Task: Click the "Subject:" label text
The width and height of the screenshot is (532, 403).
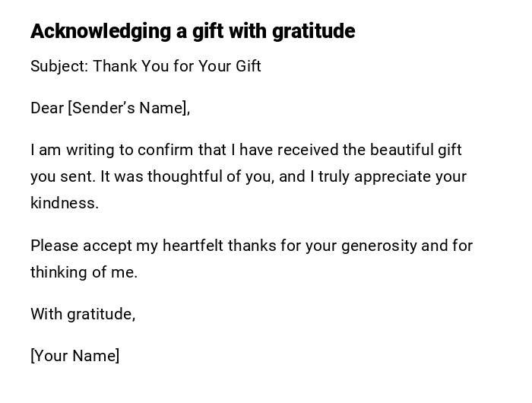Action: coord(59,66)
